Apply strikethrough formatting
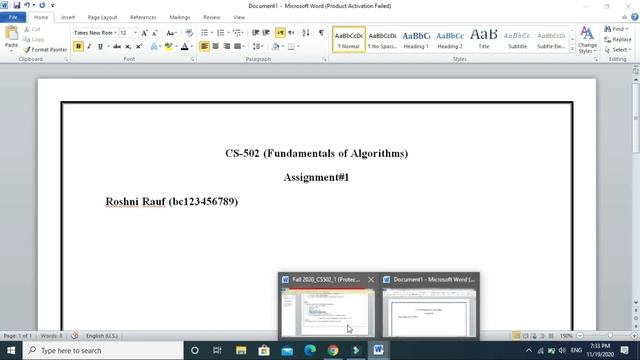Screen dimensions: 640x360 pos(117,46)
